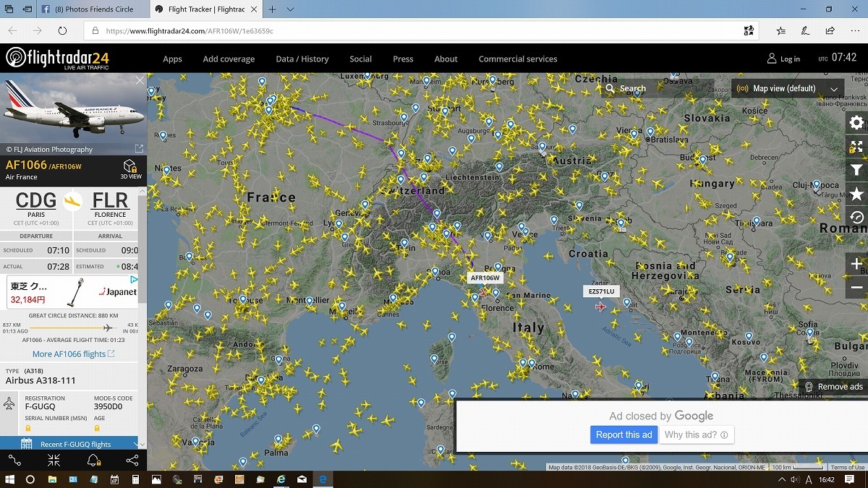Toggle fullscreen map mode
This screenshot has width=868, height=488.
856,147
